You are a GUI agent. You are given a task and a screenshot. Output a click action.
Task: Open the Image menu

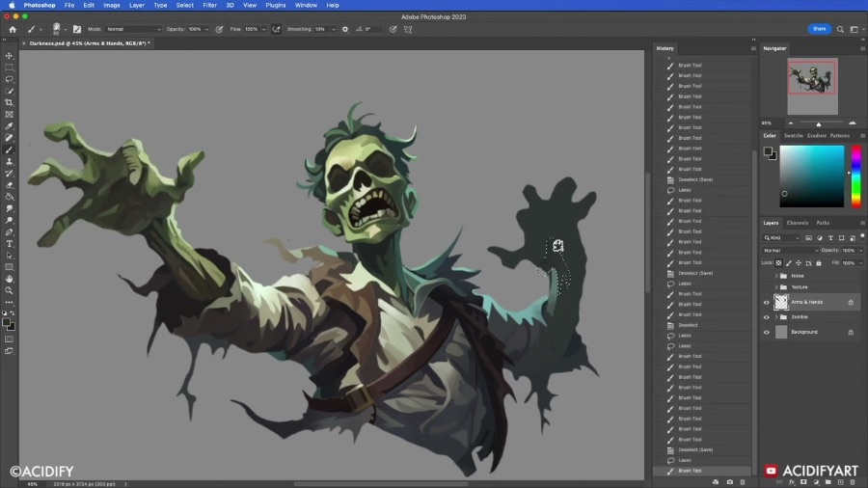[x=111, y=5]
